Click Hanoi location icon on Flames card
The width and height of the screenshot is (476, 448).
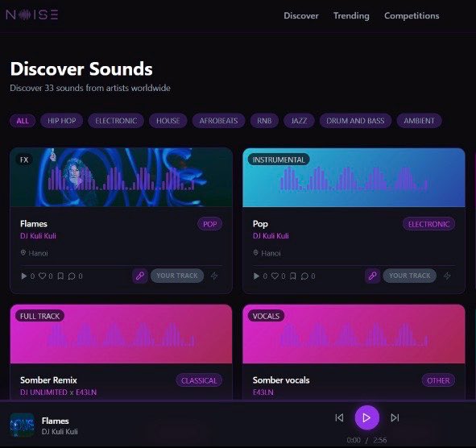[x=23, y=253]
